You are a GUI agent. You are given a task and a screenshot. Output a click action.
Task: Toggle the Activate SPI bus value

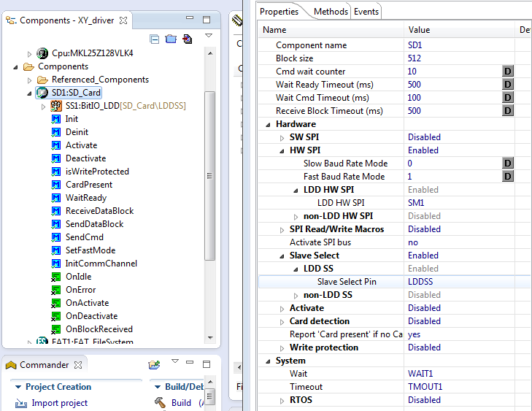pyautogui.click(x=459, y=242)
